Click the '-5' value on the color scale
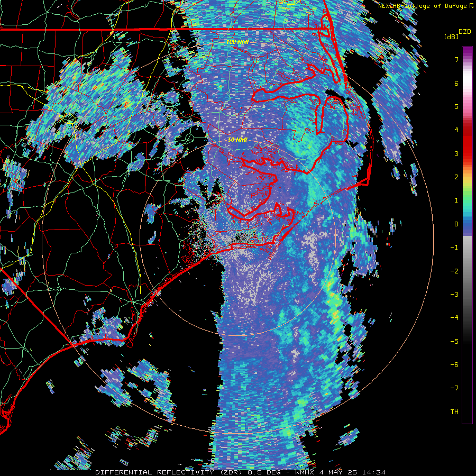 click(x=454, y=342)
